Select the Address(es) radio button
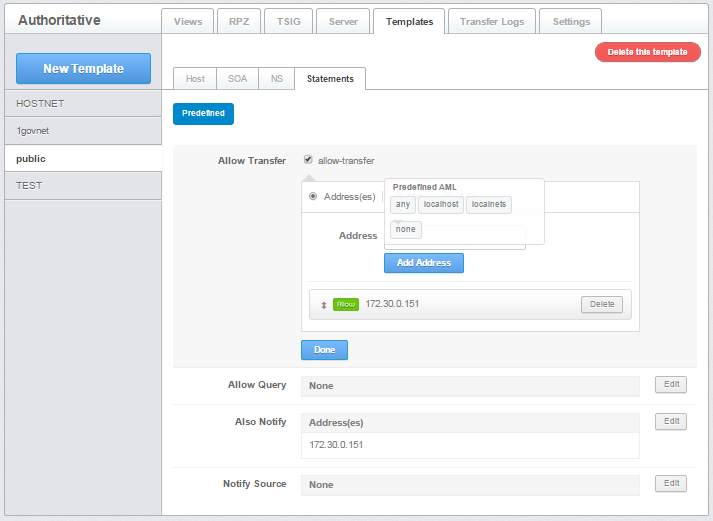 tap(313, 196)
